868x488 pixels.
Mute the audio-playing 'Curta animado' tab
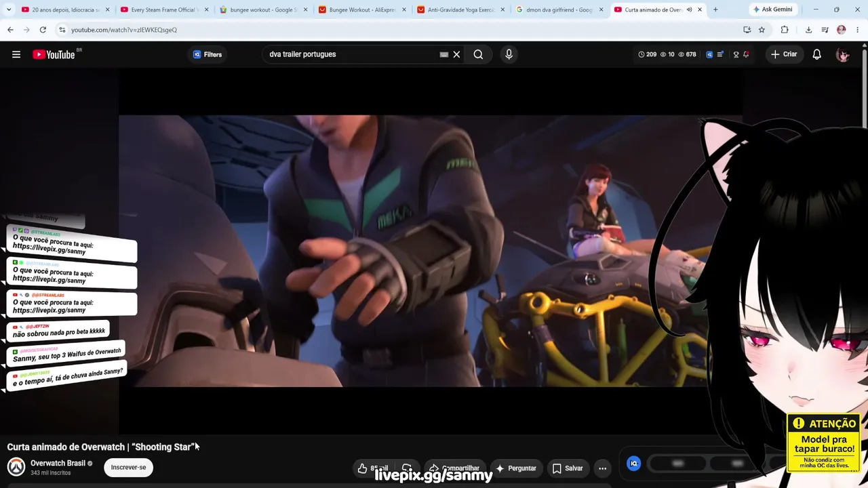(x=689, y=9)
